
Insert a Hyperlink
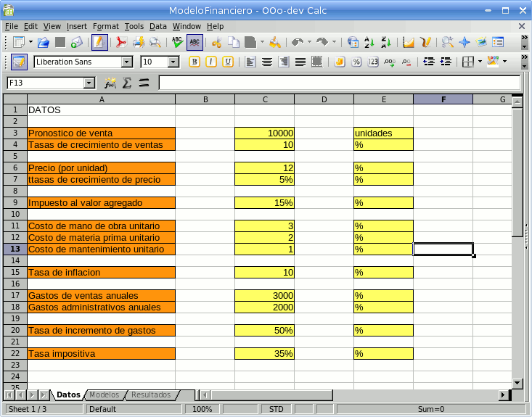(x=353, y=42)
